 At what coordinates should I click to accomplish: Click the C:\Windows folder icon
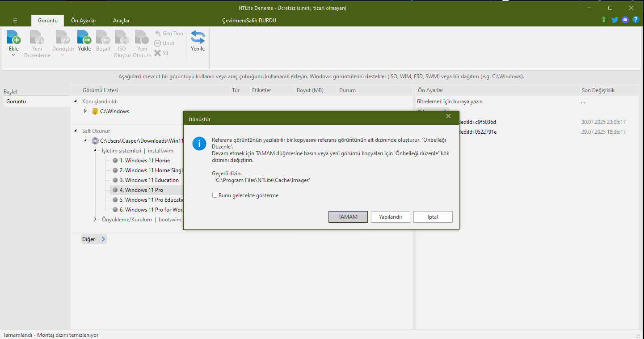[95, 111]
